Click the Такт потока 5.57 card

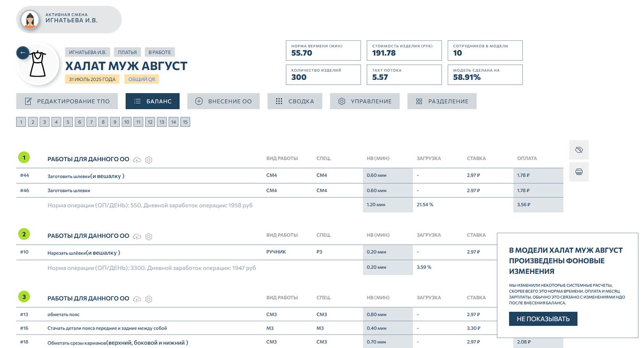[x=404, y=75]
